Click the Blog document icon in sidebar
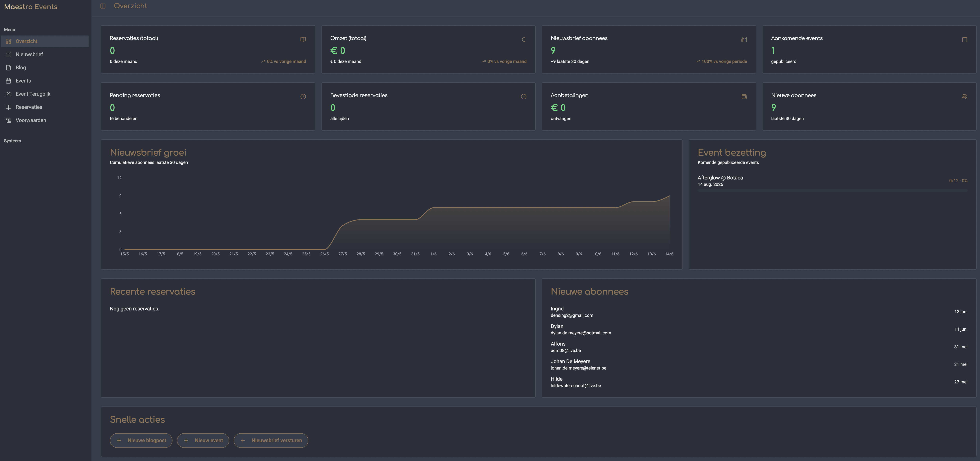The height and width of the screenshot is (461, 980). click(x=8, y=68)
